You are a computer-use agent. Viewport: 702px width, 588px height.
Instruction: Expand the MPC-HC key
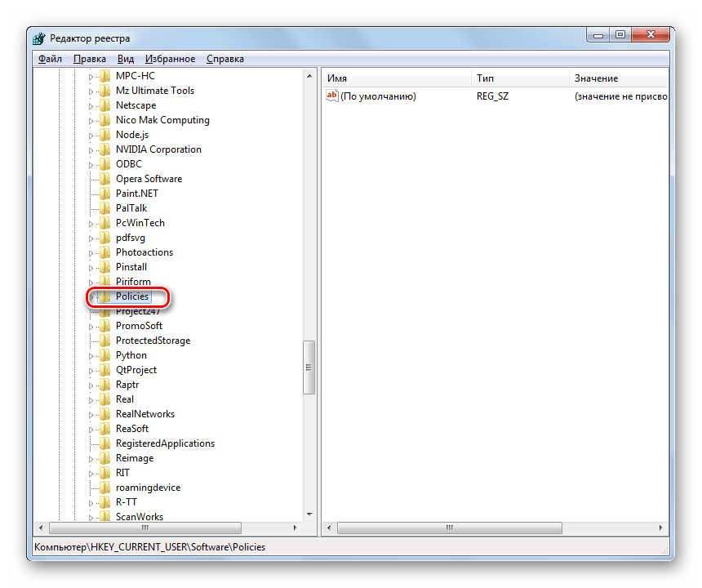tap(91, 77)
